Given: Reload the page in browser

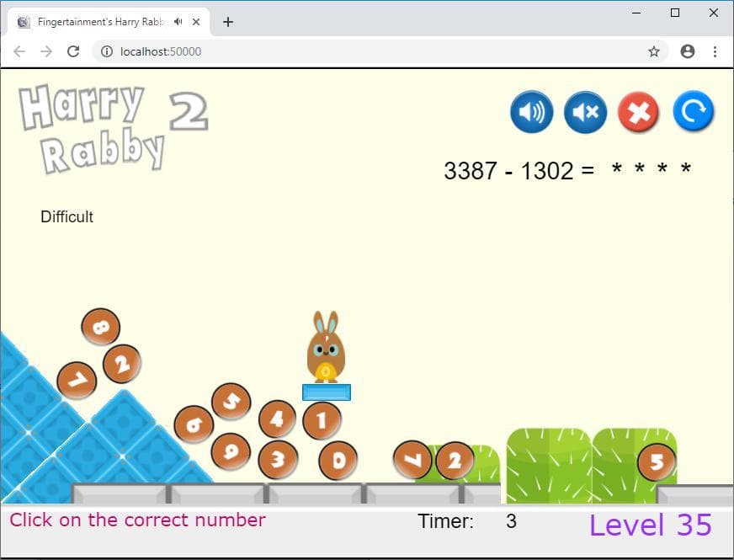Looking at the screenshot, I should click(73, 51).
